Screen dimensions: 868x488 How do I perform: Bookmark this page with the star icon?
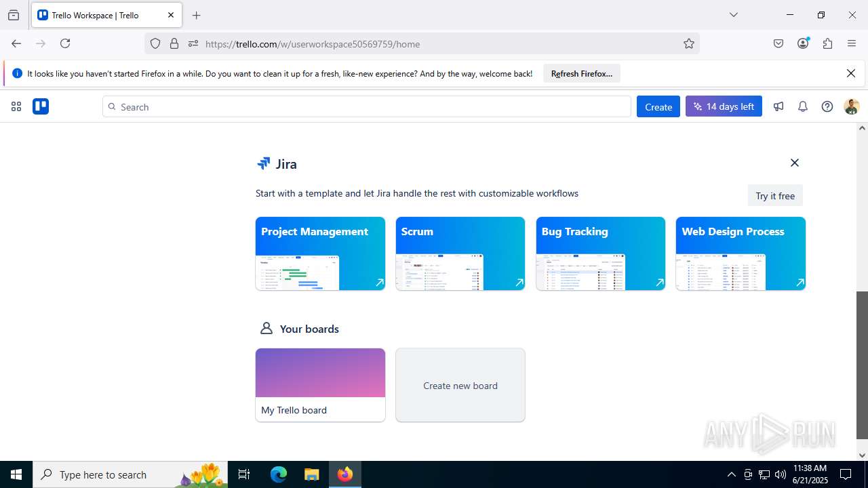689,44
